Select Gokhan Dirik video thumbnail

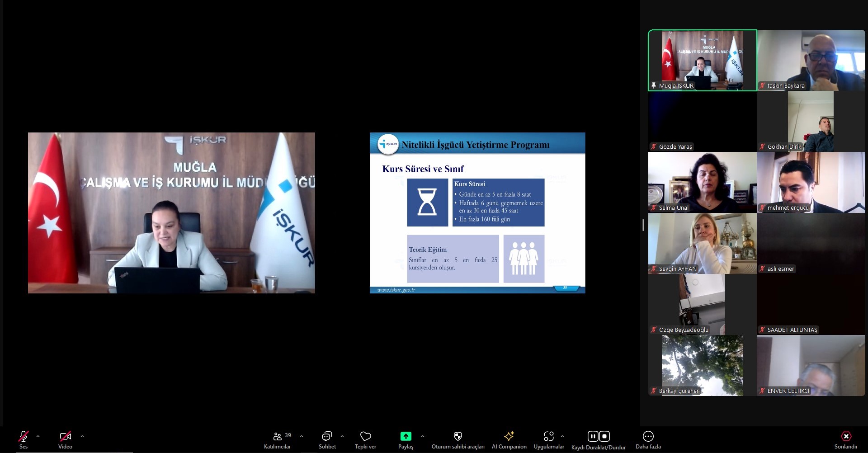[x=811, y=121]
